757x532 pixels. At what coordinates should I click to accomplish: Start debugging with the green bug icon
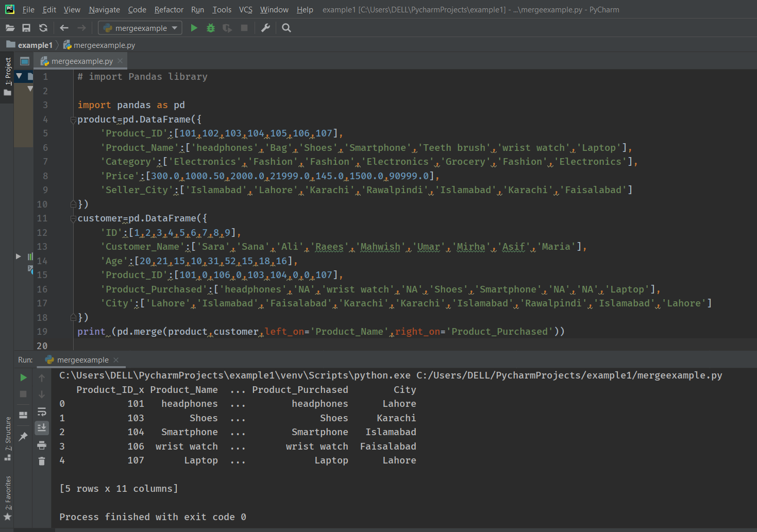pyautogui.click(x=210, y=28)
